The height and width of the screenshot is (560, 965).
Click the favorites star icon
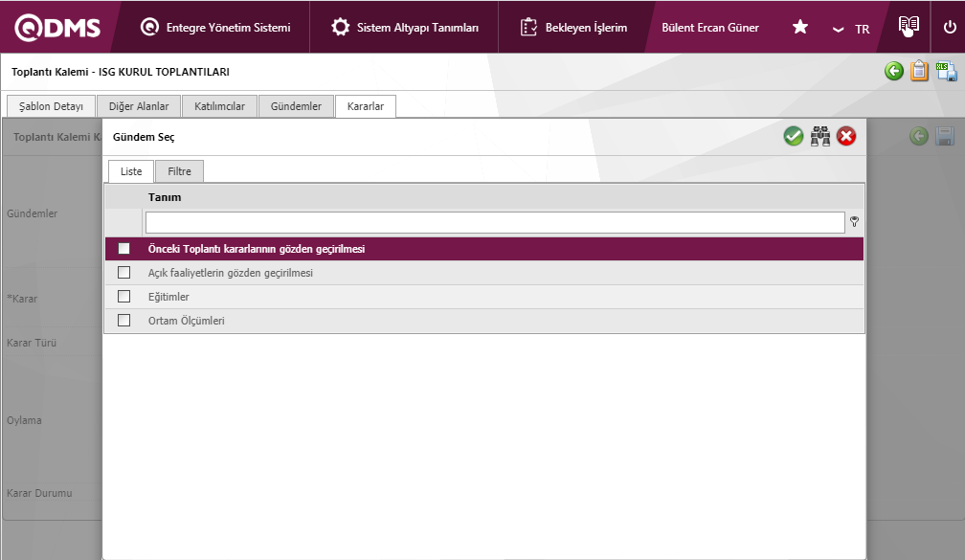pos(800,27)
